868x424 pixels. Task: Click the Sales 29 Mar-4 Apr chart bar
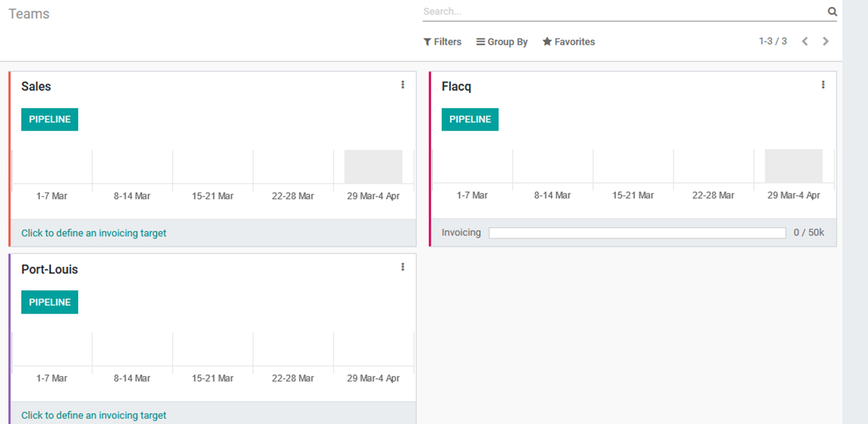click(373, 167)
